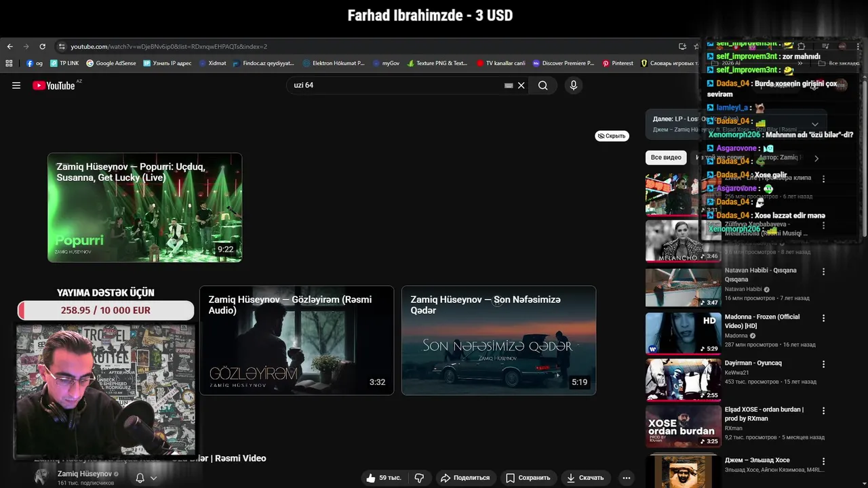Open the on-screen keyboard in search box
868x488 pixels.
[x=509, y=85]
